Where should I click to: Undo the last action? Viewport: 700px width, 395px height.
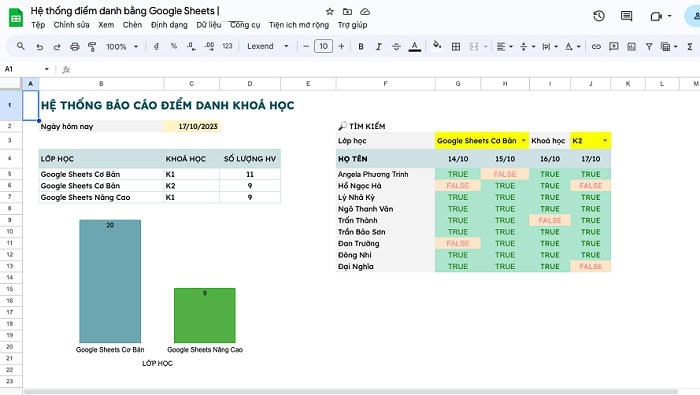(x=39, y=46)
